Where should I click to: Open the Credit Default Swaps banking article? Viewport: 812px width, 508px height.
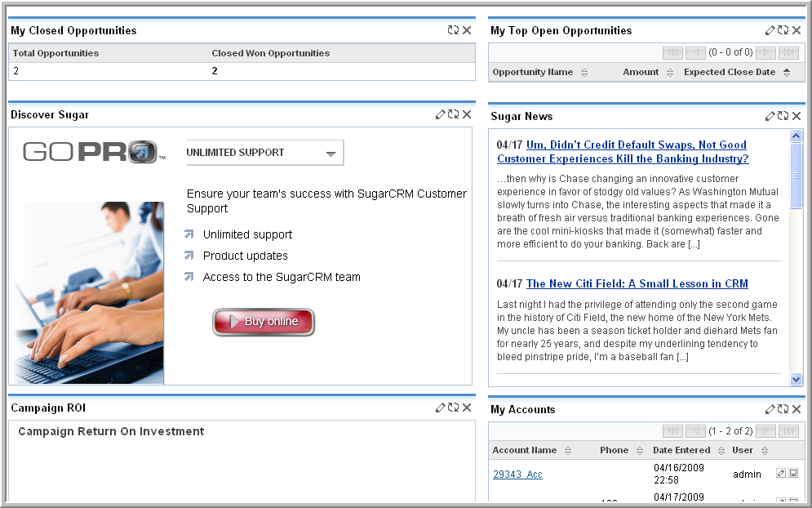point(623,152)
